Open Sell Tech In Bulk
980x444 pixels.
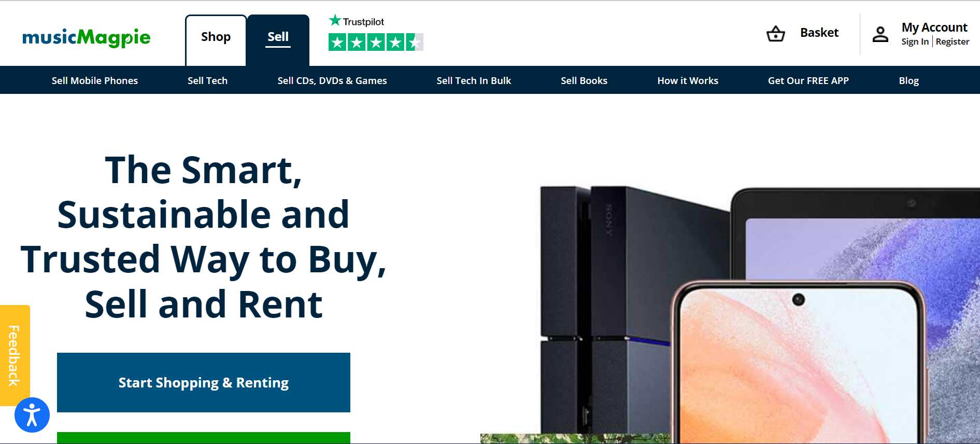point(474,80)
